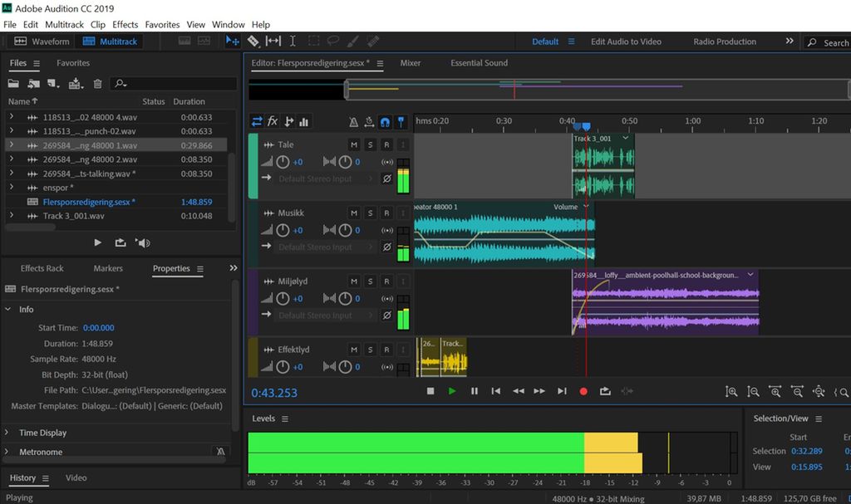Open the fx effects view in editor
This screenshot has width=851, height=504.
click(273, 121)
